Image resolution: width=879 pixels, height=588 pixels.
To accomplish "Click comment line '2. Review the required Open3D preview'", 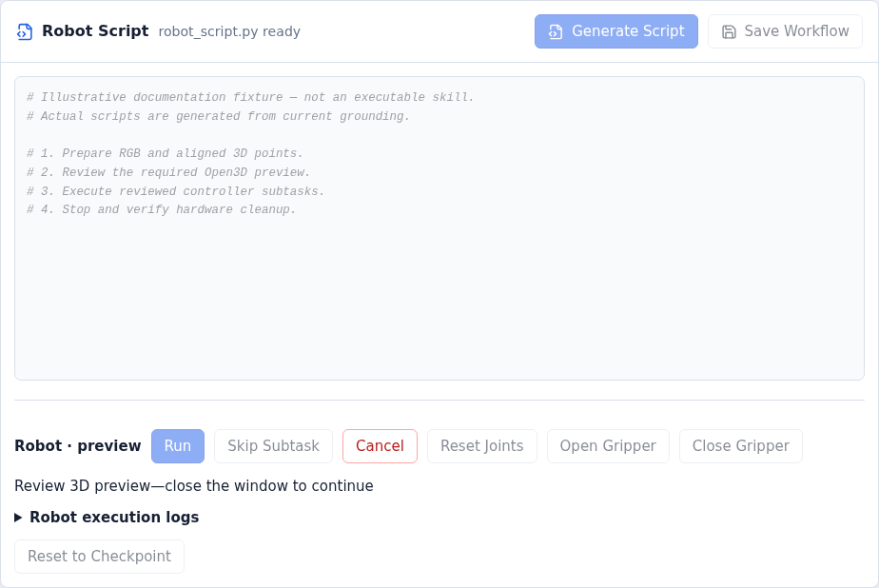I will [x=168, y=172].
